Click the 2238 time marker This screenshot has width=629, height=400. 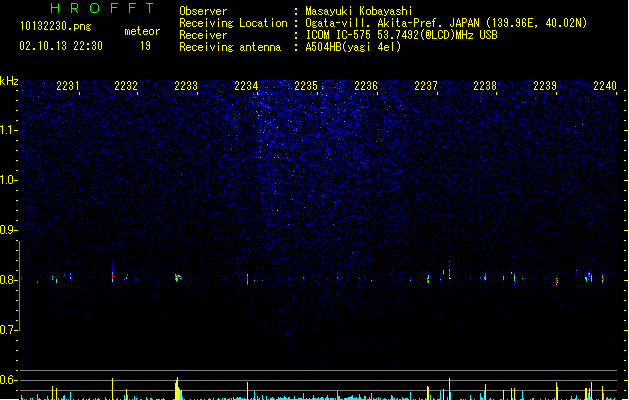[485, 86]
